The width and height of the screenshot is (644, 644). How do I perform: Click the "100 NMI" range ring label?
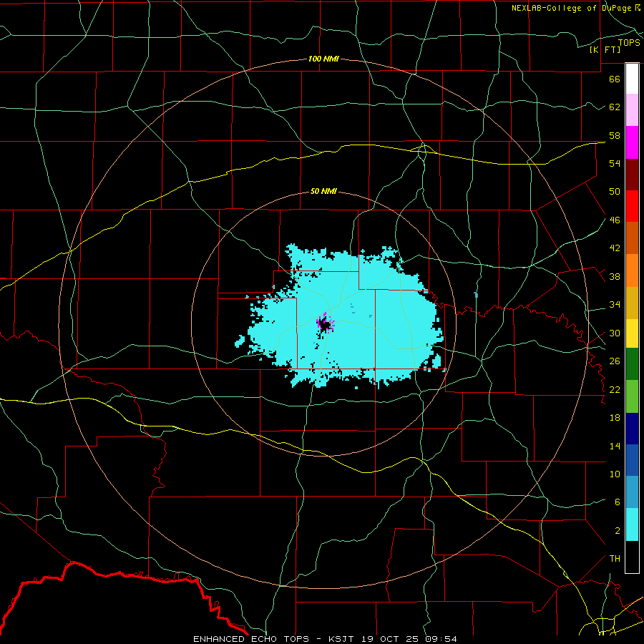323,59
